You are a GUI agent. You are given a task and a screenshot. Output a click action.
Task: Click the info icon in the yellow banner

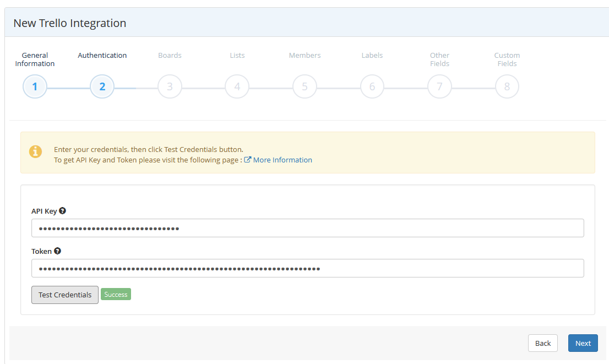(x=36, y=151)
